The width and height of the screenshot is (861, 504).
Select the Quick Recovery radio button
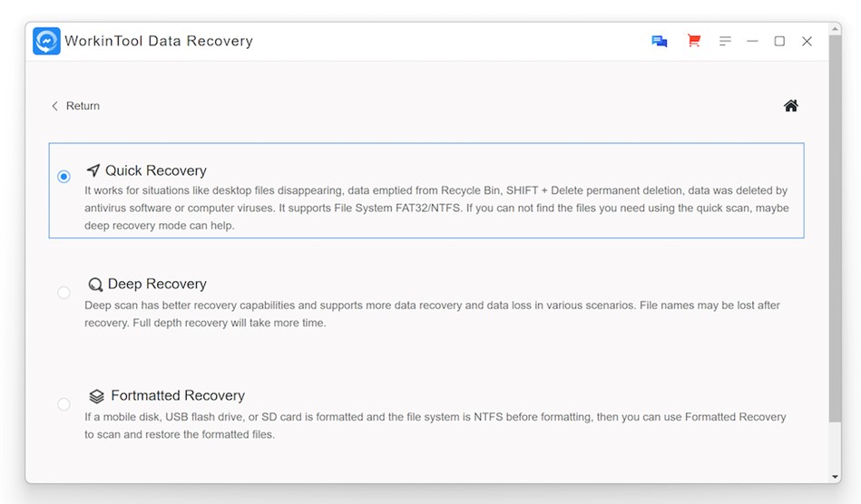(64, 177)
